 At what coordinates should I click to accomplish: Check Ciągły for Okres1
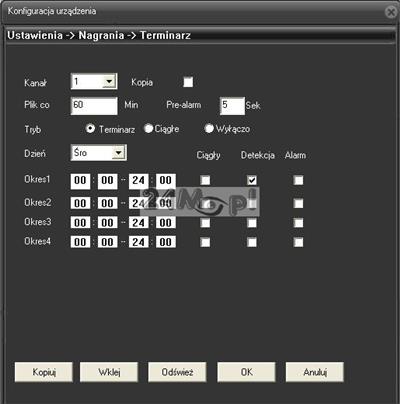pyautogui.click(x=205, y=180)
